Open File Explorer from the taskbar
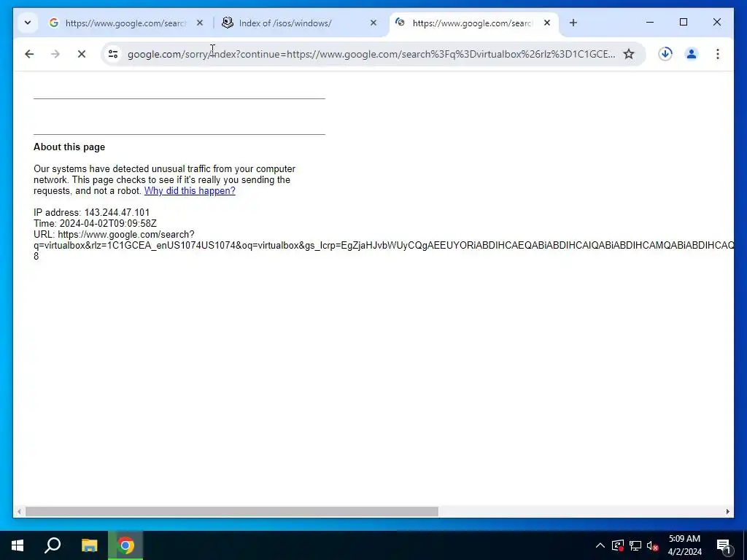Screen dimensions: 747x560 point(89,545)
